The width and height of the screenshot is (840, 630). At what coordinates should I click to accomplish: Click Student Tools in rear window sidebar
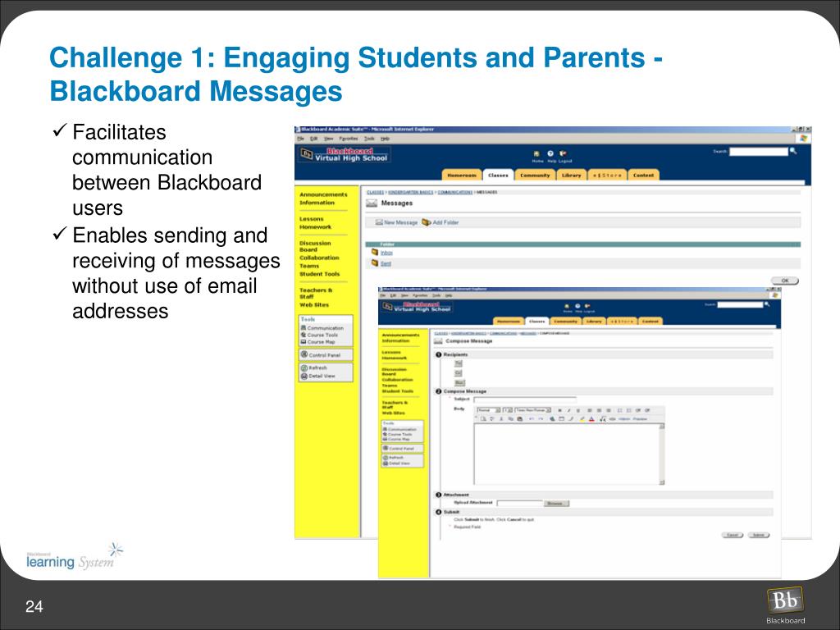click(319, 274)
